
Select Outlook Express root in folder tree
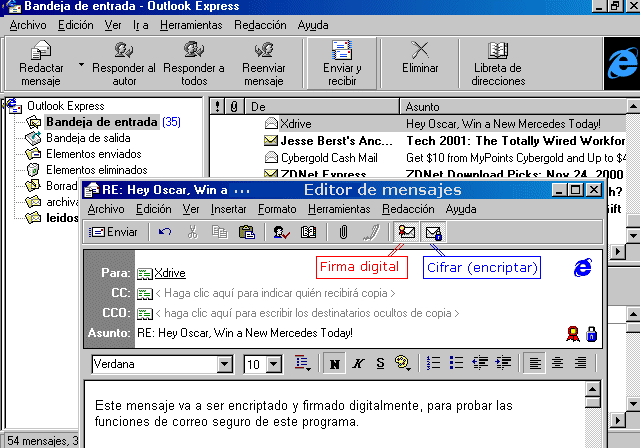[66, 106]
